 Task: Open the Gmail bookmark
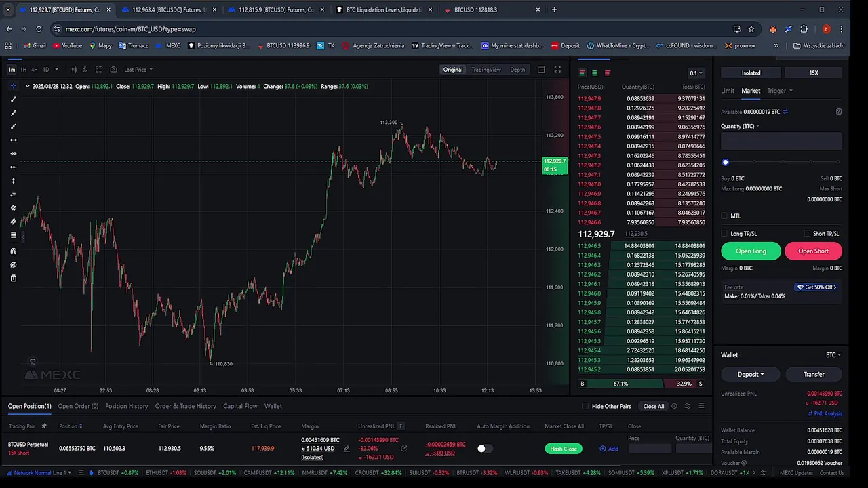(35, 45)
